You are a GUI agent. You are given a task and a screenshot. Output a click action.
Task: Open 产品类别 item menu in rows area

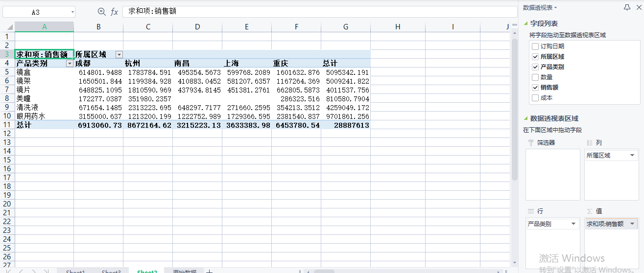click(x=573, y=224)
